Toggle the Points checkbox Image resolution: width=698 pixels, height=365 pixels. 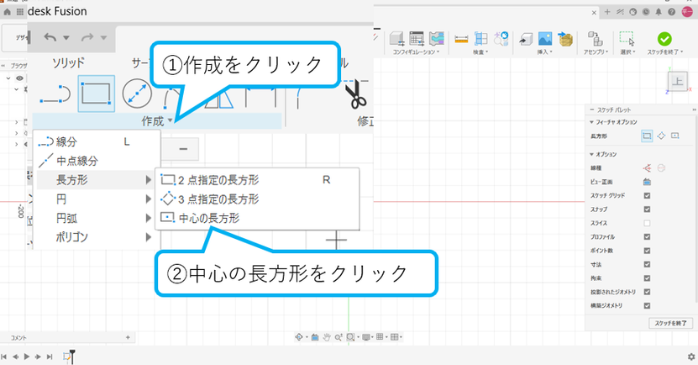[647, 251]
